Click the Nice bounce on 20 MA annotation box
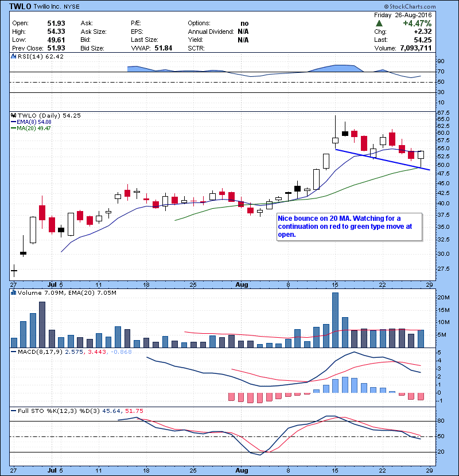459x476 pixels. [x=349, y=227]
